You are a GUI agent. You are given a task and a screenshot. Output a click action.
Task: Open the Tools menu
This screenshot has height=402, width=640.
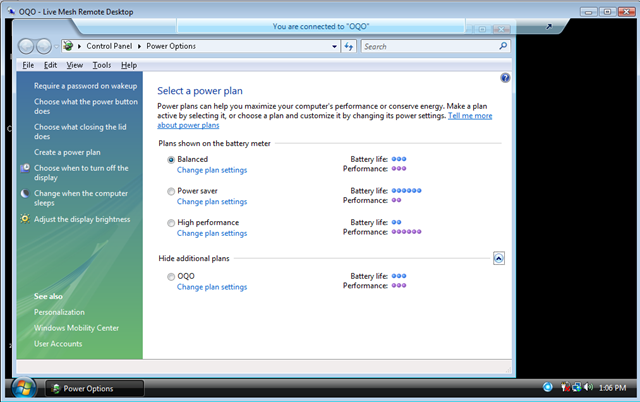[x=102, y=65]
